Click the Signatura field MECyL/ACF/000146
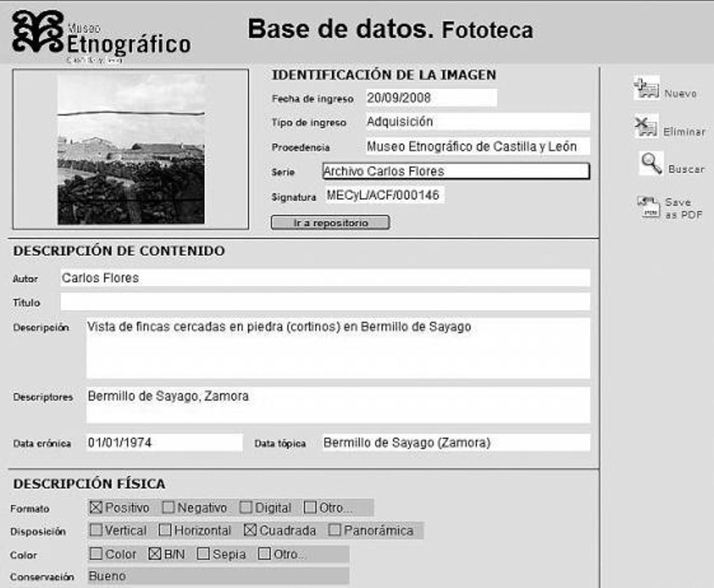Image resolution: width=714 pixels, height=588 pixels. click(x=385, y=195)
